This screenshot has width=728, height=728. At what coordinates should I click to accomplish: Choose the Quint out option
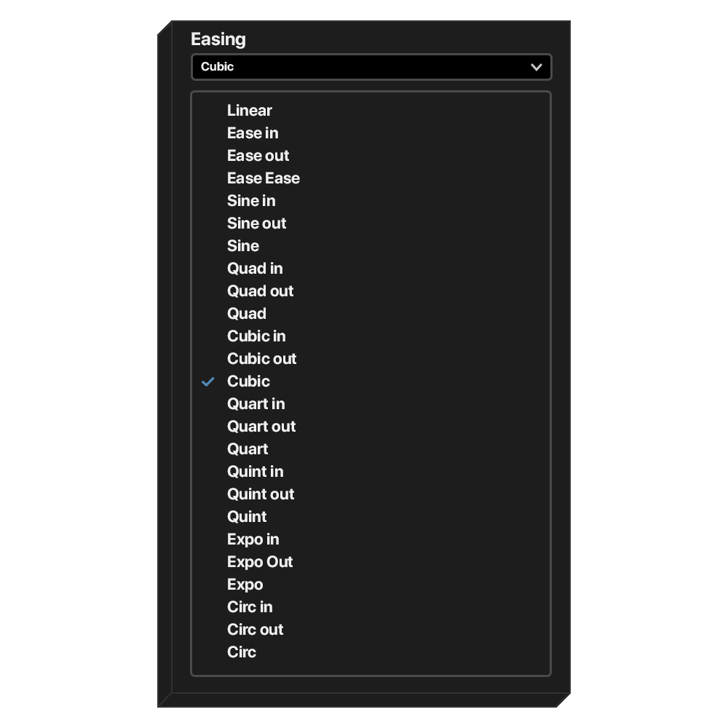261,494
